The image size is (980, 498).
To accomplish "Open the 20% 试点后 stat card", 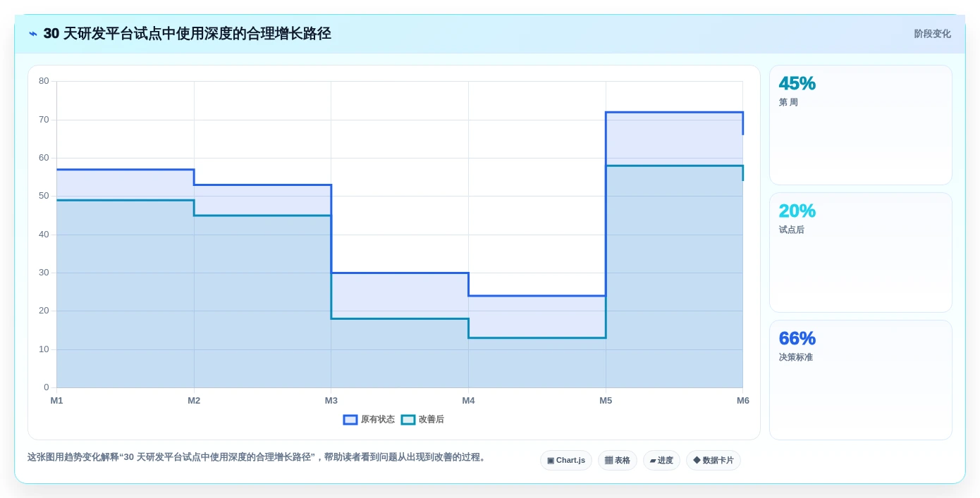I will click(860, 252).
